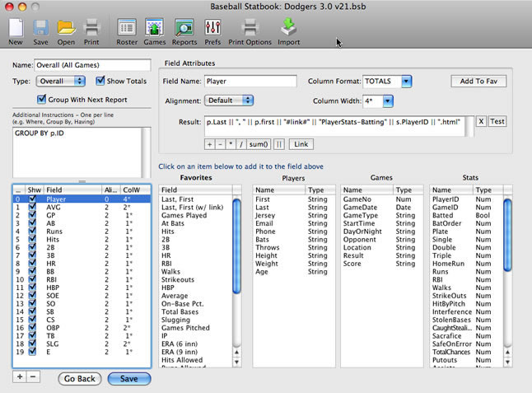Click the Import toolbar icon
The height and width of the screenshot is (393, 532).
pos(289,27)
